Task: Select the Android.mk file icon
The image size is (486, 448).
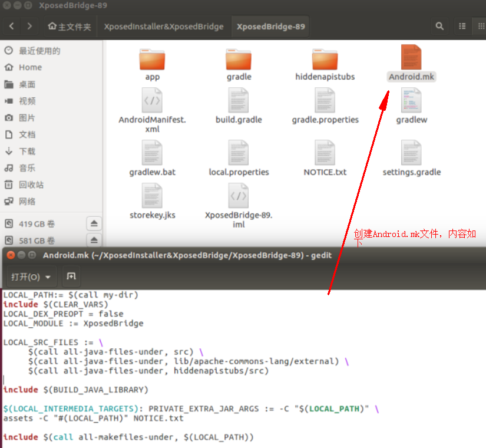Action: [411, 57]
